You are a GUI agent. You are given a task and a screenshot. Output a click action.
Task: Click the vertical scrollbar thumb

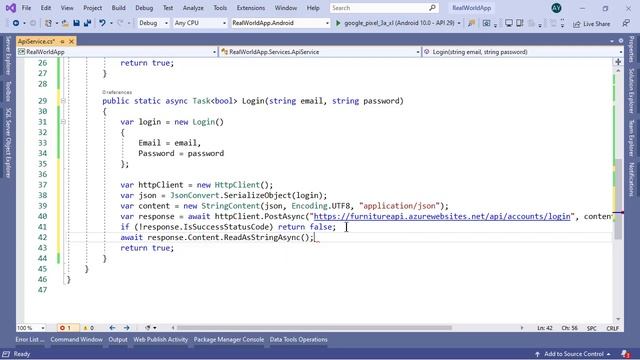point(618,199)
